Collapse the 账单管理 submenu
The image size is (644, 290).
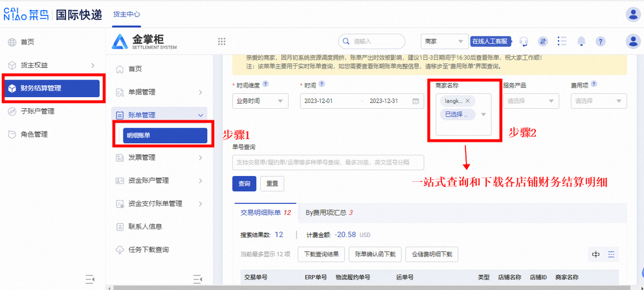[x=201, y=115]
